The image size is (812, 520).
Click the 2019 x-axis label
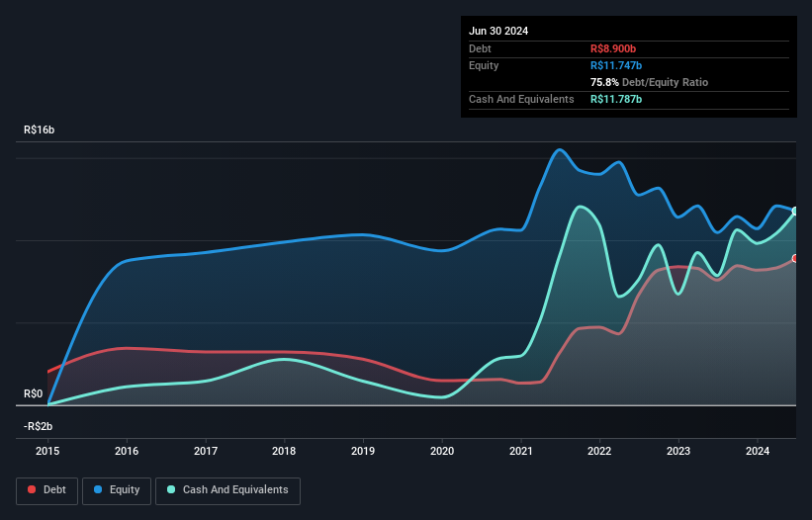pos(363,451)
